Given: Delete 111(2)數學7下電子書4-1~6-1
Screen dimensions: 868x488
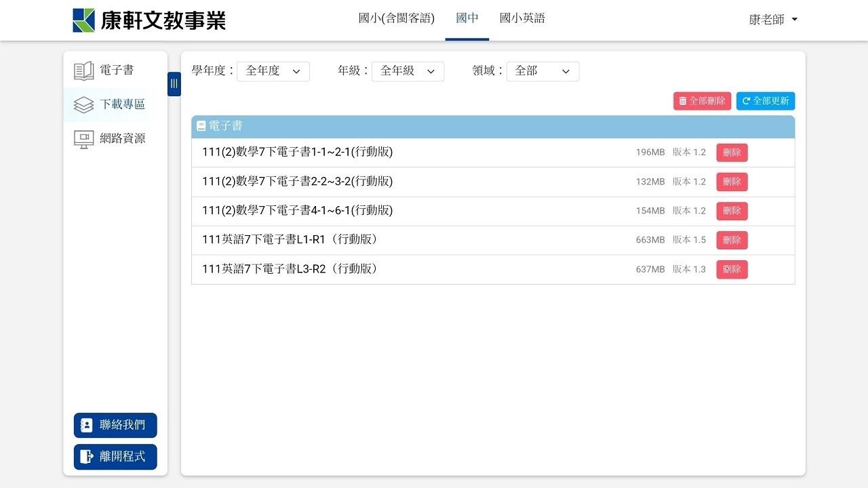Looking at the screenshot, I should [732, 211].
